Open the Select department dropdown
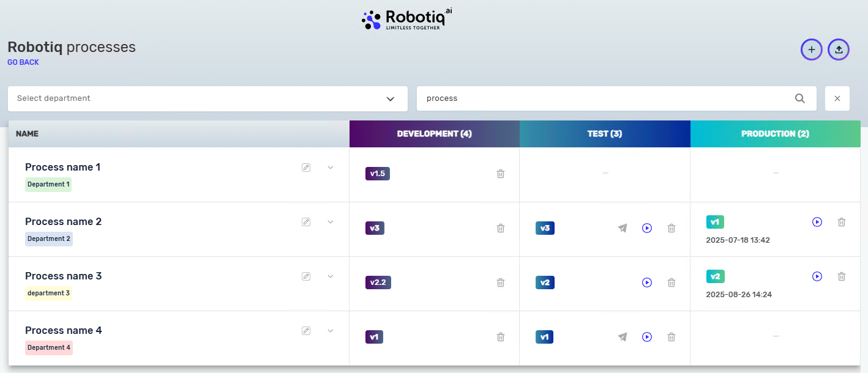This screenshot has height=373, width=868. point(208,98)
